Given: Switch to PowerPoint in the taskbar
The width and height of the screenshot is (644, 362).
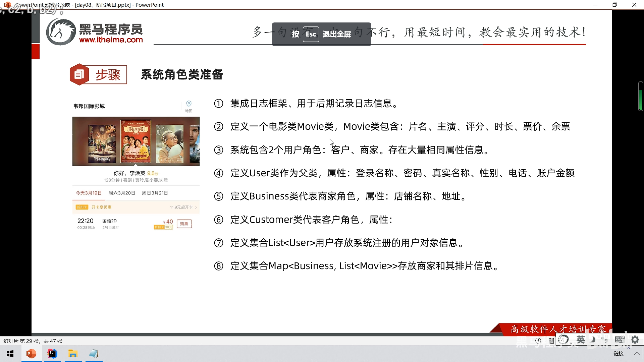Looking at the screenshot, I should [31, 354].
